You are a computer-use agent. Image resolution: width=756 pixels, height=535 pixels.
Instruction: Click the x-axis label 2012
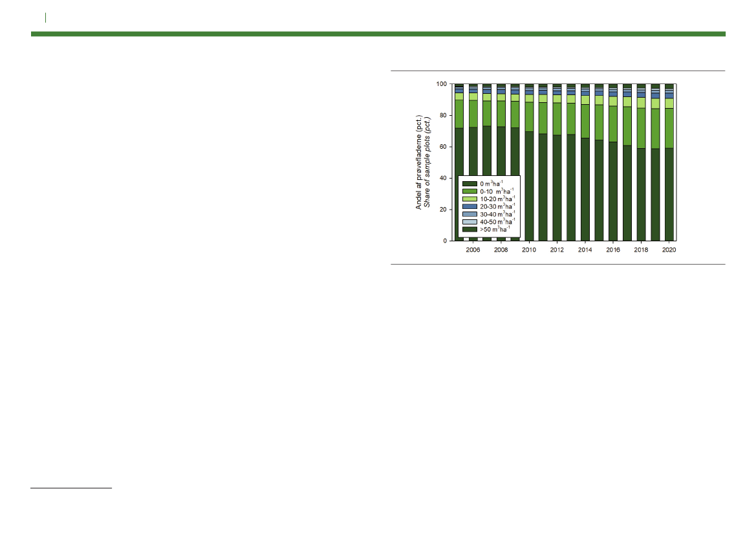click(x=557, y=250)
